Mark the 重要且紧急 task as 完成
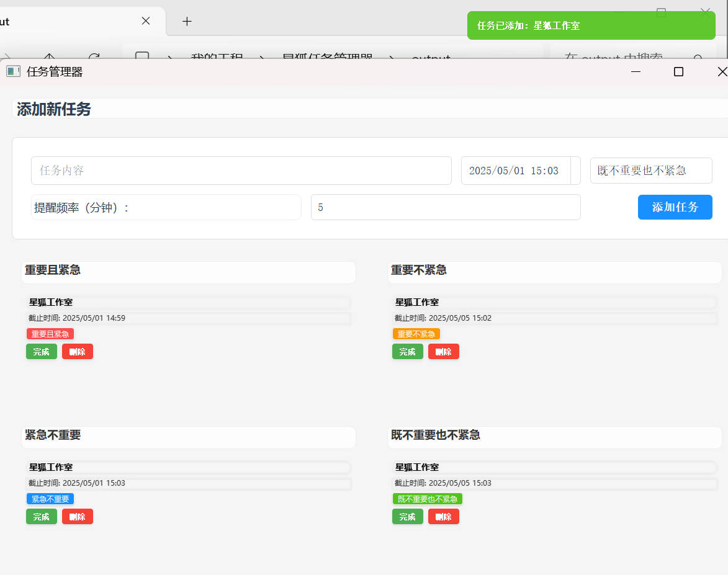 click(x=42, y=352)
